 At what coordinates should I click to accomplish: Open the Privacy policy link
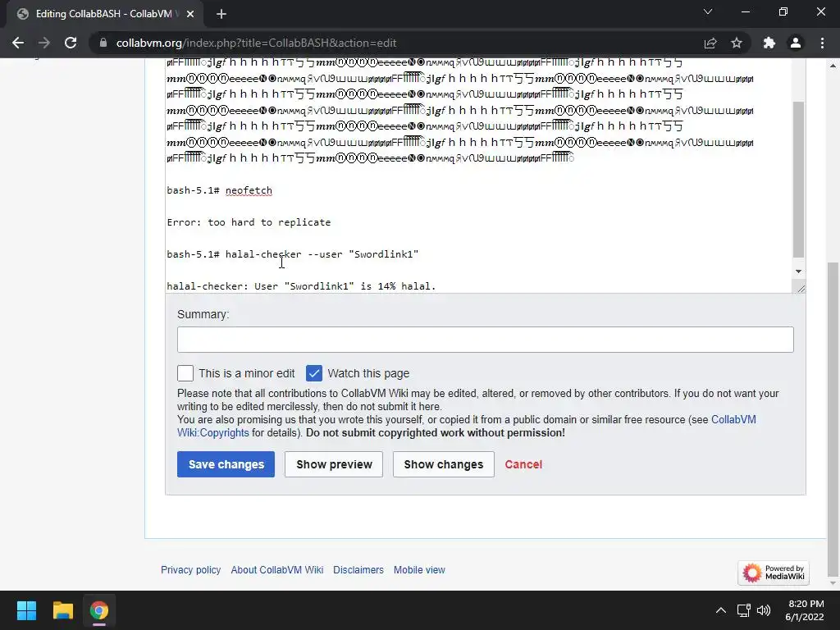(x=190, y=570)
